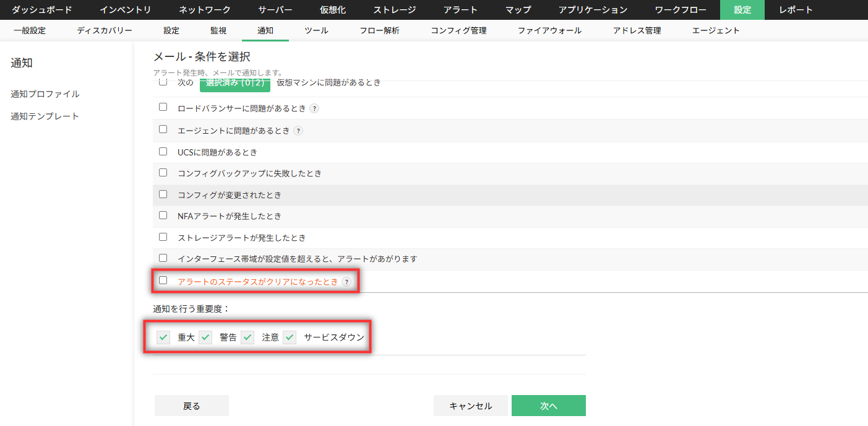Check ロードバランサーに問題があるとき checkbox

(x=163, y=107)
